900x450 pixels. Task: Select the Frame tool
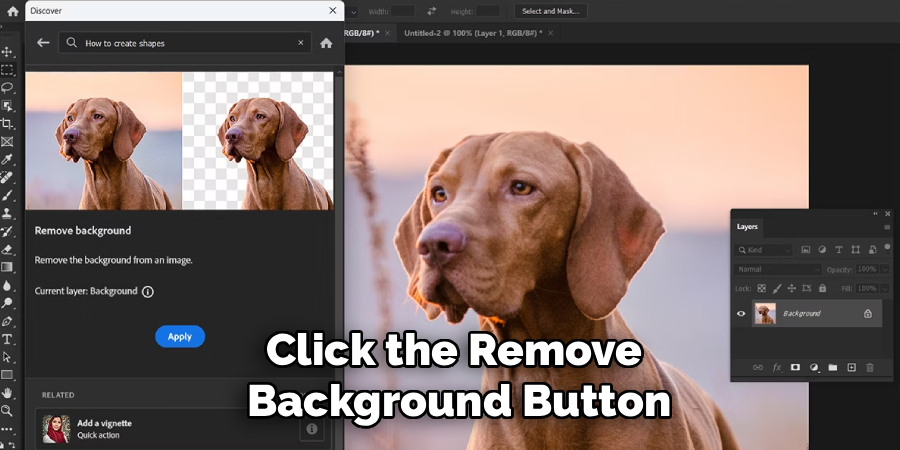tap(7, 141)
